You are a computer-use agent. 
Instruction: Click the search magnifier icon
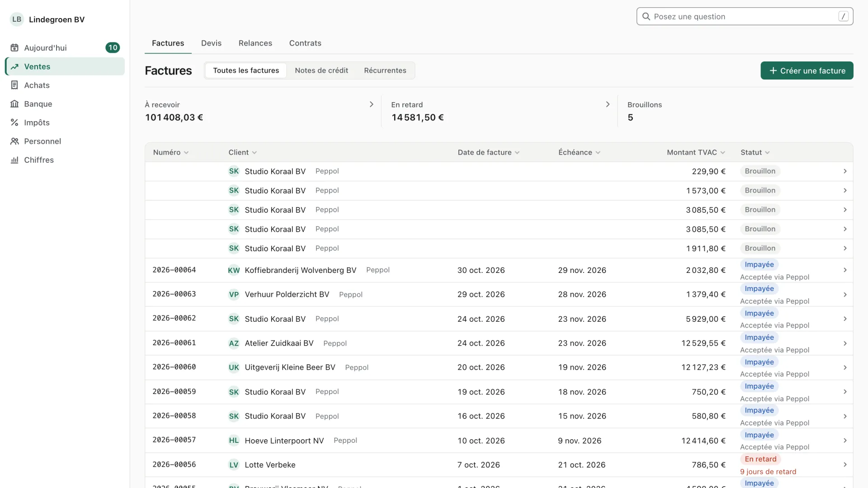click(x=646, y=17)
